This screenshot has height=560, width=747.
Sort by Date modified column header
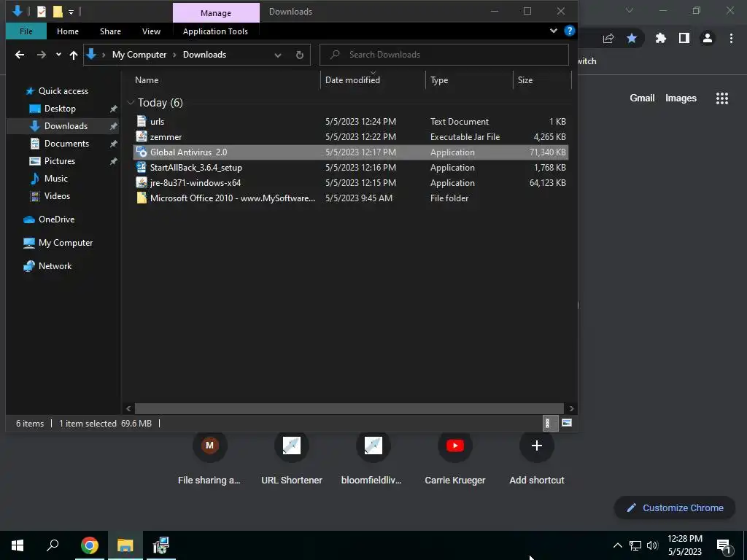point(373,80)
